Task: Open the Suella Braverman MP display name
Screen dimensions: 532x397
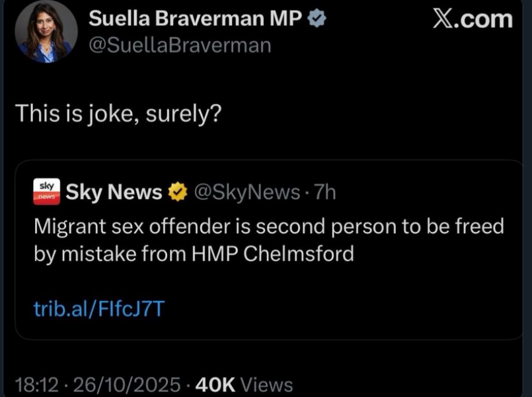Action: pyautogui.click(x=195, y=20)
